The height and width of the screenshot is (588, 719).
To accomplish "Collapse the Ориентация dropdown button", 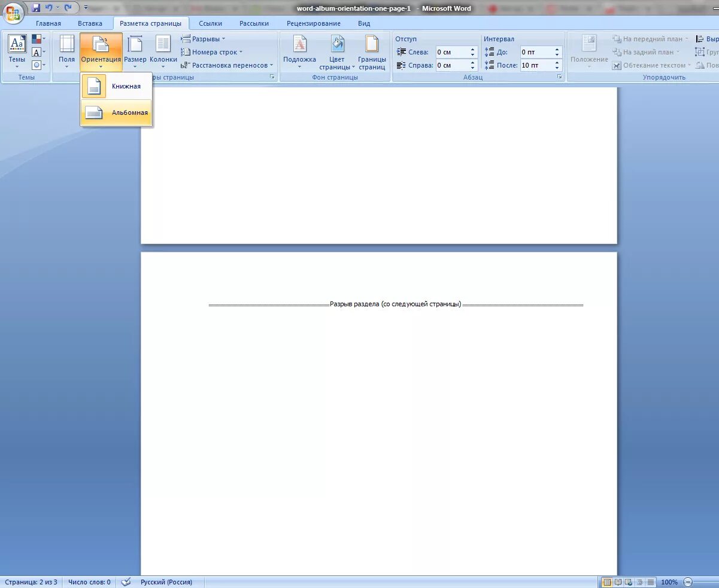I will (101, 51).
